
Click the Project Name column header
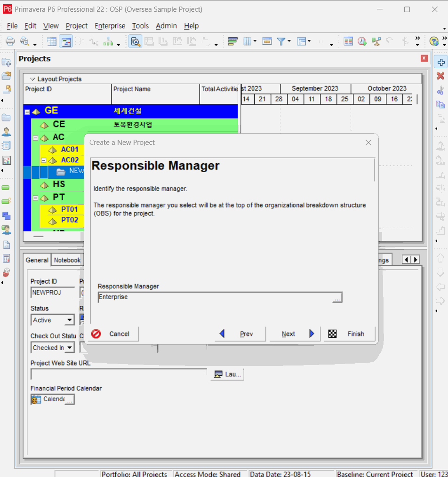(155, 94)
